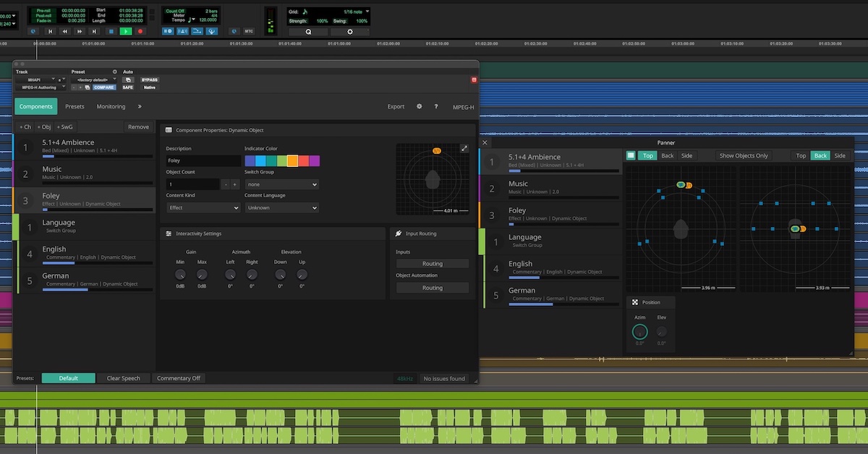Screen dimensions: 868x454
Task: Toggle the plugin BYPASS button
Action: click(150, 80)
